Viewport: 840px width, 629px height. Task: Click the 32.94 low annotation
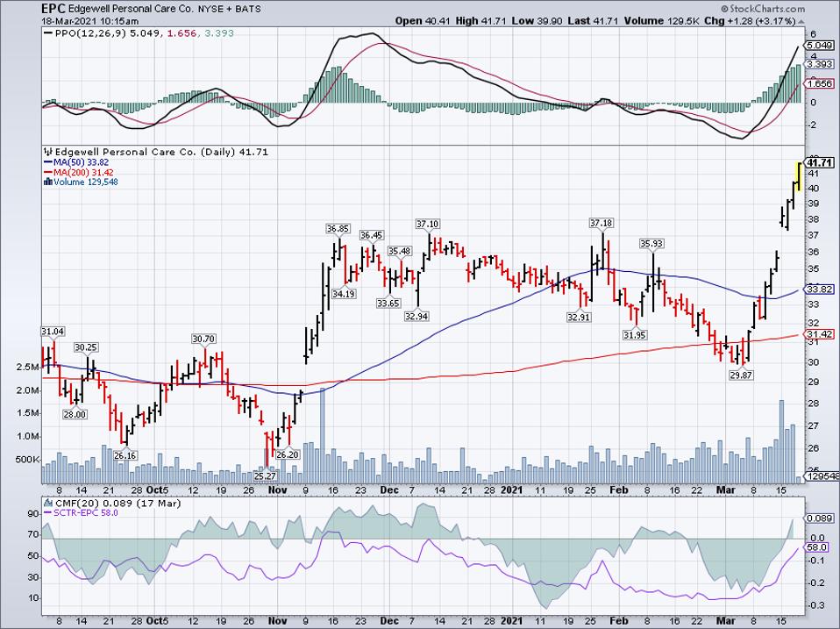416,316
